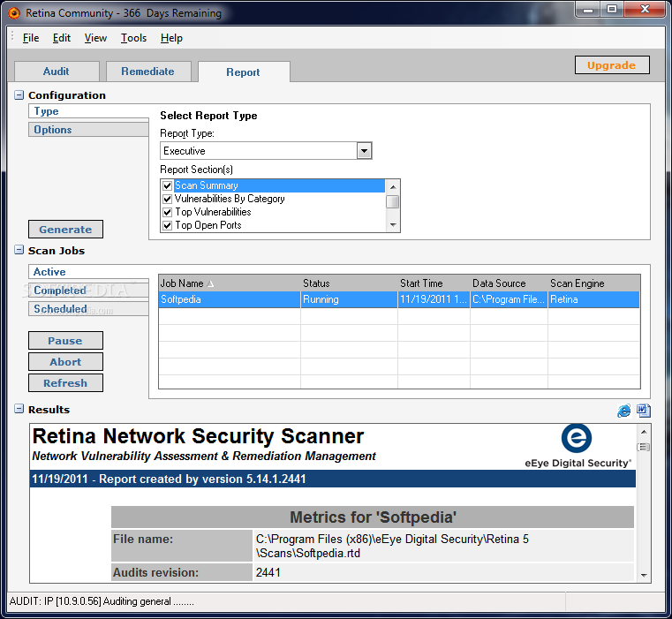The image size is (672, 619).
Task: Click the report version banner line
Action: click(333, 479)
